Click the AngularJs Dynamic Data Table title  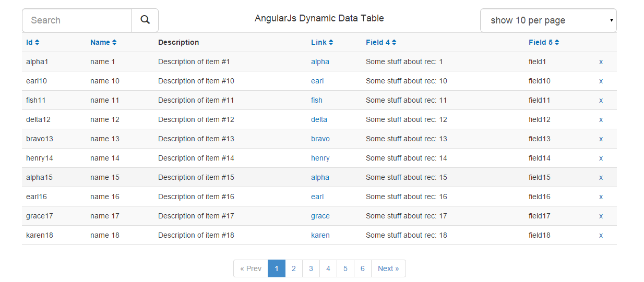[319, 18]
